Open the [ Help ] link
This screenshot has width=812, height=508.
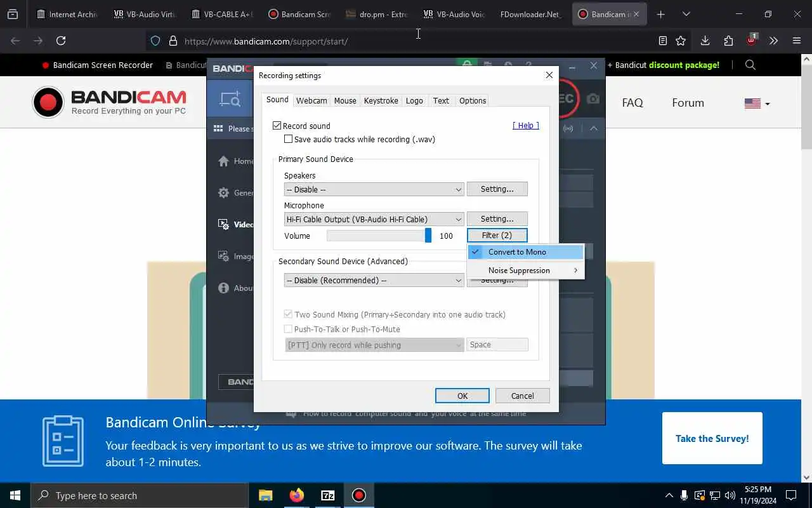pyautogui.click(x=526, y=125)
